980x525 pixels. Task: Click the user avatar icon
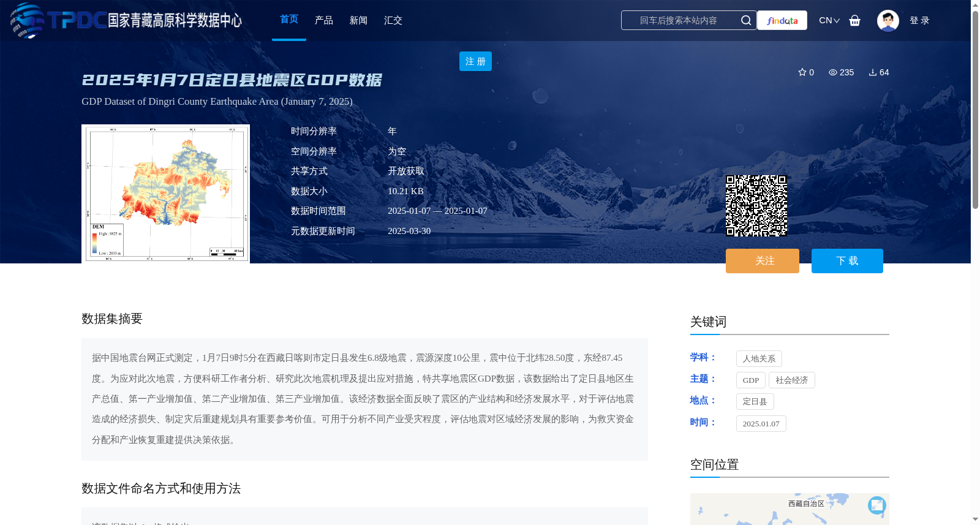pyautogui.click(x=888, y=20)
